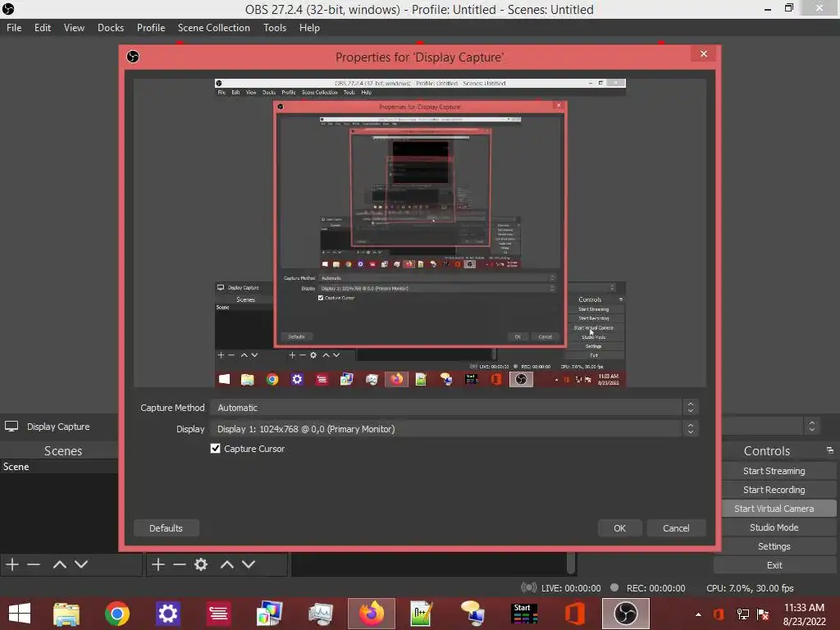Add a new source with the Sources plus icon

click(158, 564)
